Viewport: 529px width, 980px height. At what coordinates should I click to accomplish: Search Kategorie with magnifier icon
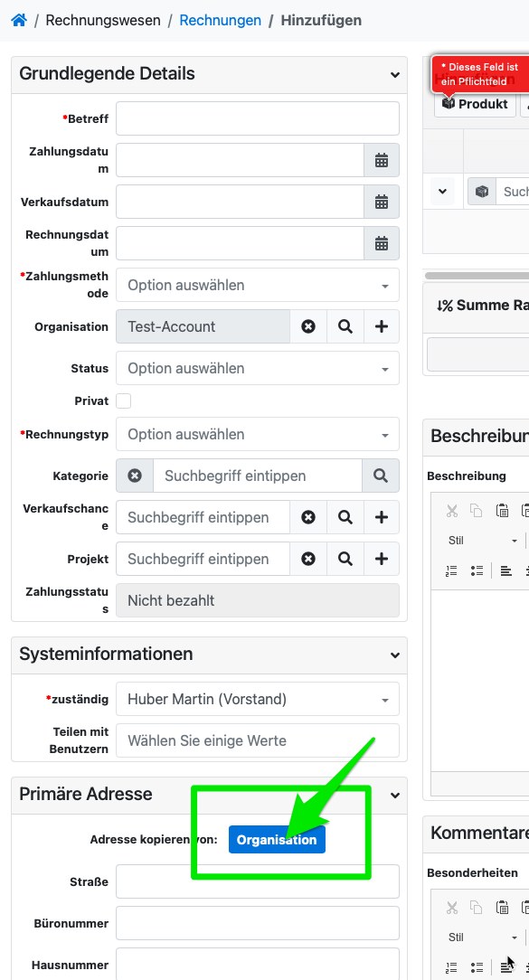coord(380,476)
